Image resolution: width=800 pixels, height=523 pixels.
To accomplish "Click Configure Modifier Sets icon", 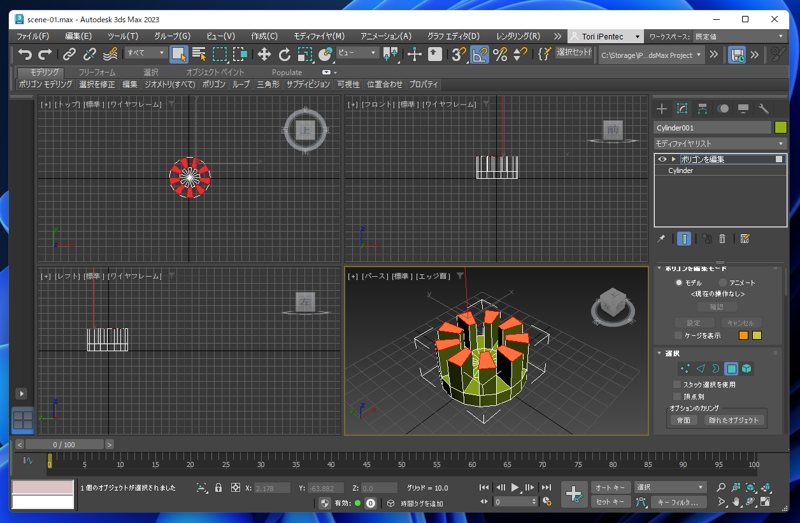I will (745, 239).
